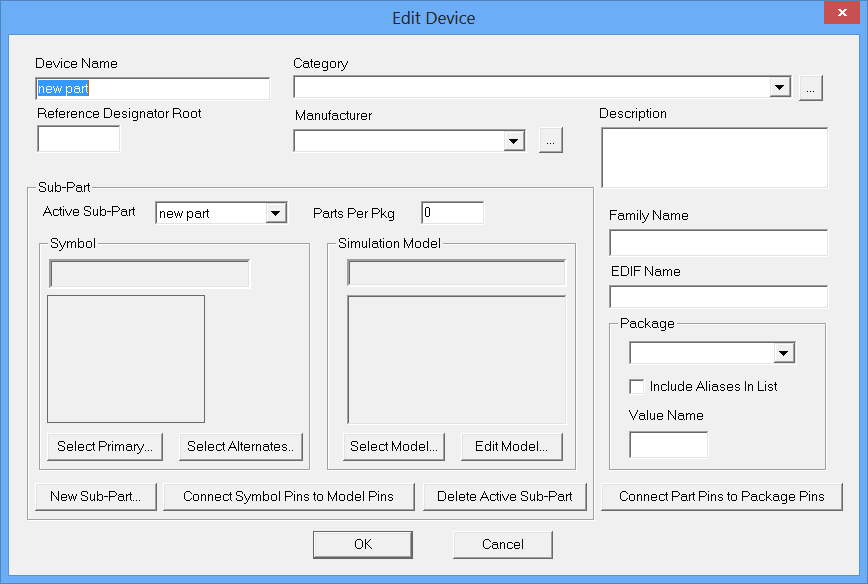Click Connect Symbol Pins to Model Pins
The width and height of the screenshot is (868, 584).
(288, 497)
